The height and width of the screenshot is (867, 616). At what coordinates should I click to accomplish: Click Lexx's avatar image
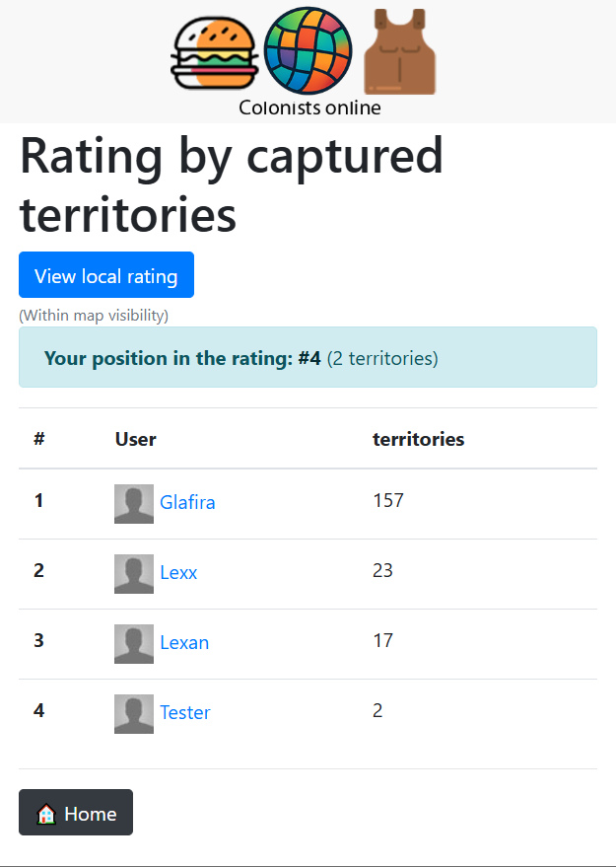point(134,573)
